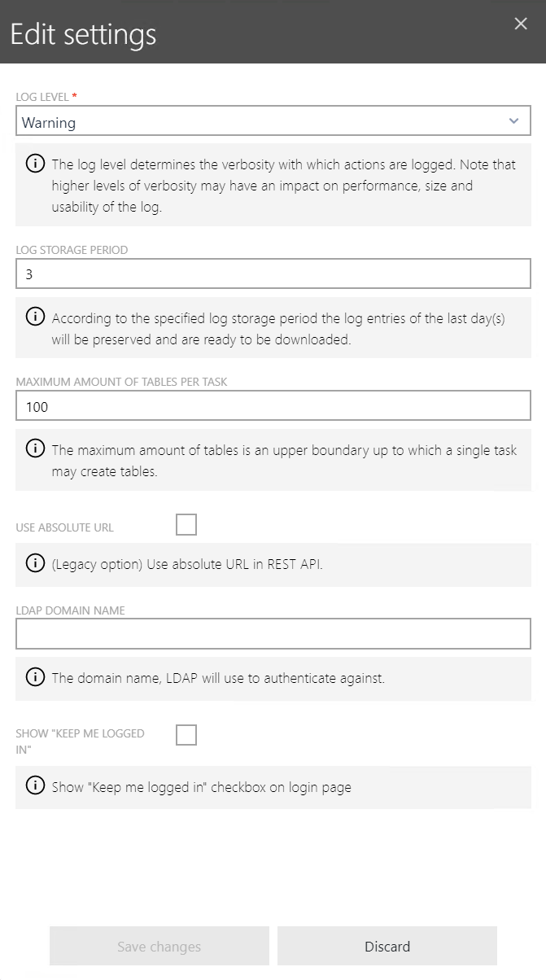The width and height of the screenshot is (546, 980).
Task: Click the log storage period info icon
Action: (x=34, y=318)
